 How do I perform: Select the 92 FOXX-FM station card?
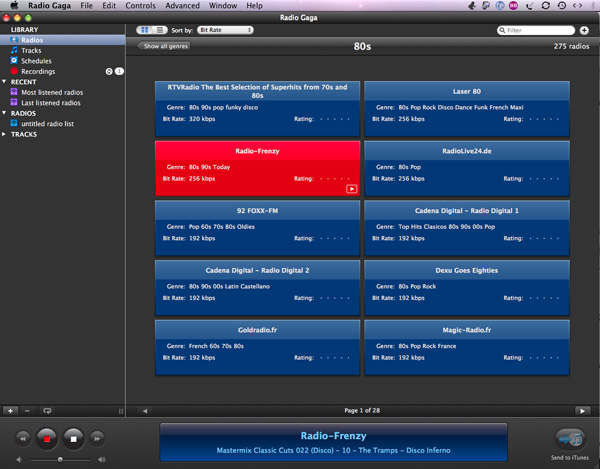click(258, 228)
